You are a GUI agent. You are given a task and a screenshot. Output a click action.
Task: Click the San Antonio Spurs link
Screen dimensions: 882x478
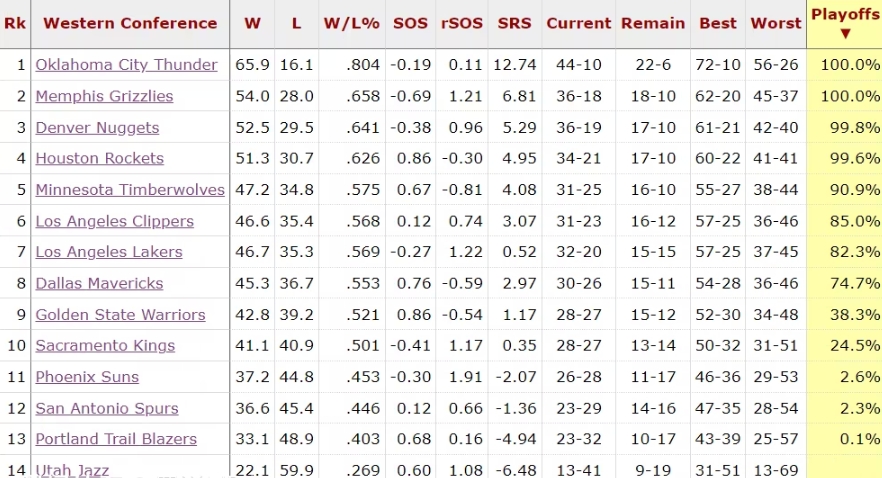coord(107,408)
